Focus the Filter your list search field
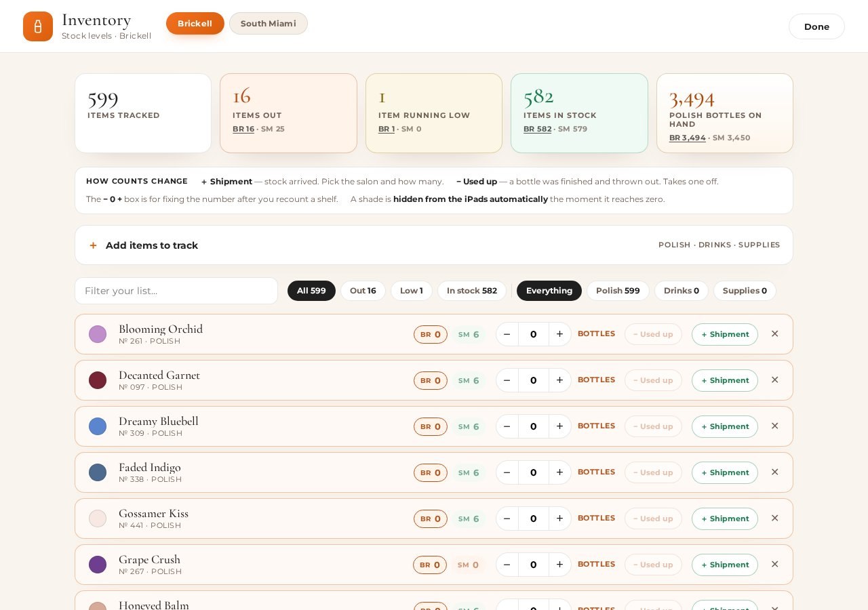The width and height of the screenshot is (868, 610). tap(176, 291)
